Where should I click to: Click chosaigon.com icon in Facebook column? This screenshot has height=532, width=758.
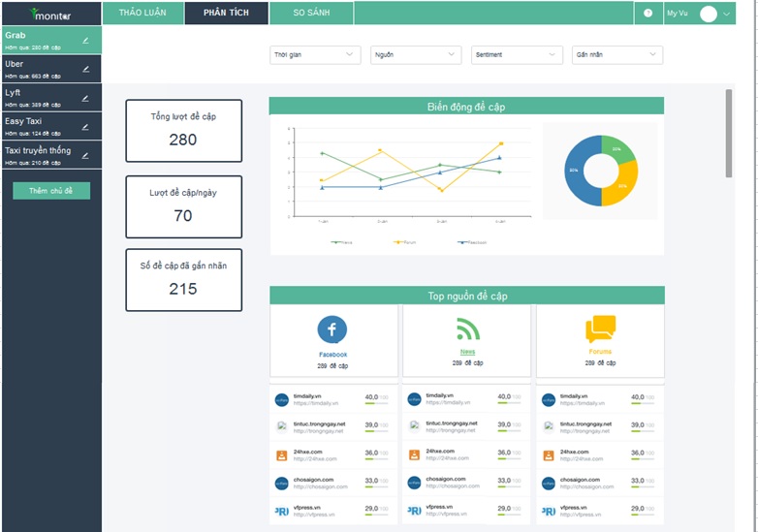[x=281, y=484]
